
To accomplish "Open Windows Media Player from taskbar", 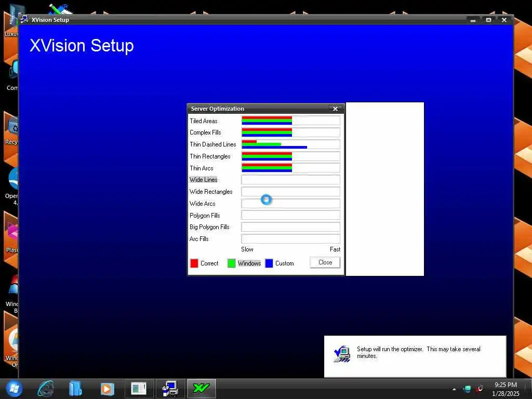I will pos(107,389).
